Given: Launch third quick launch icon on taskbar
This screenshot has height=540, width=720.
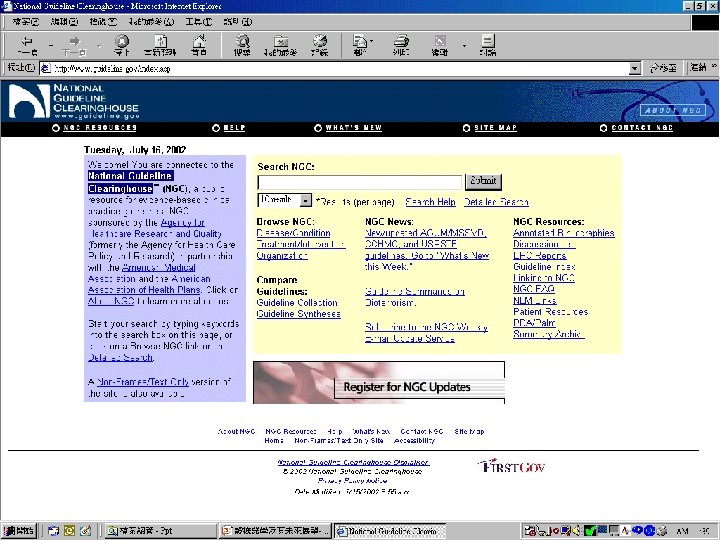Looking at the screenshot, I should [x=85, y=531].
